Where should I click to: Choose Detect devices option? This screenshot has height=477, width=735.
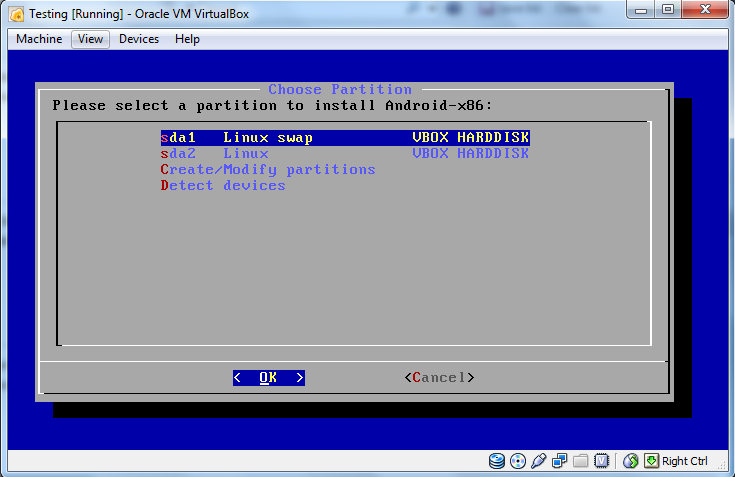(x=223, y=186)
